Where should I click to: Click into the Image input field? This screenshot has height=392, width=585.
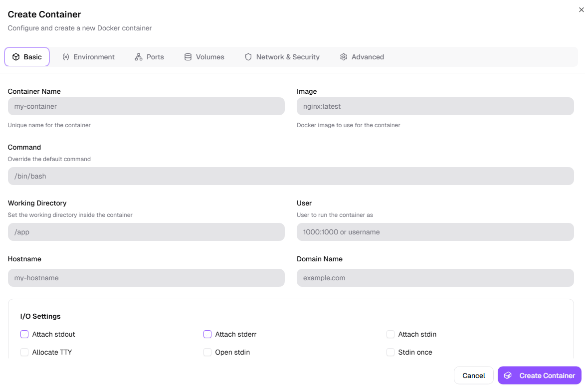(x=435, y=106)
